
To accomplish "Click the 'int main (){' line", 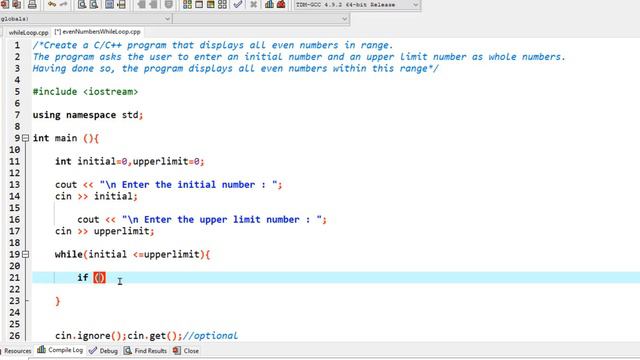I will [x=66, y=138].
